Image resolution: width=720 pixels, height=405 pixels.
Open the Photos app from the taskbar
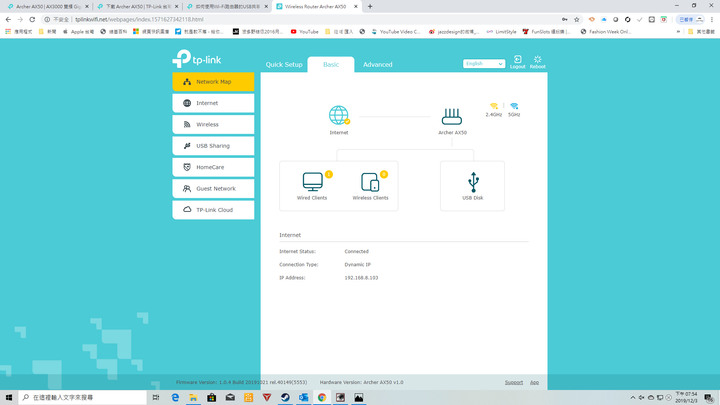[359, 397]
